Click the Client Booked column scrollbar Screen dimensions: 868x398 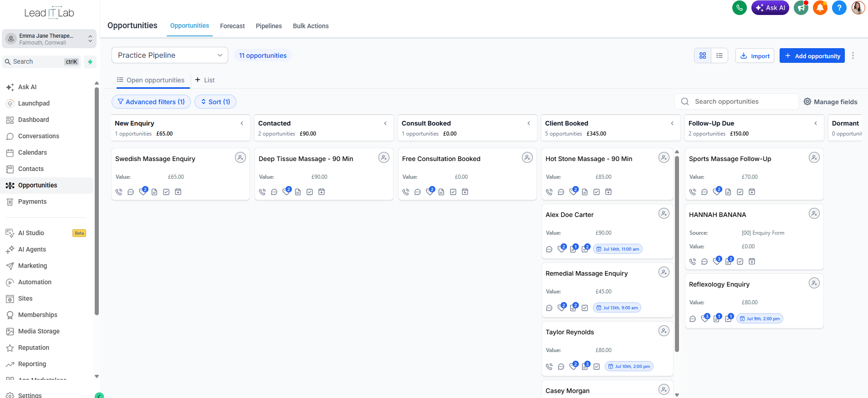(x=677, y=254)
